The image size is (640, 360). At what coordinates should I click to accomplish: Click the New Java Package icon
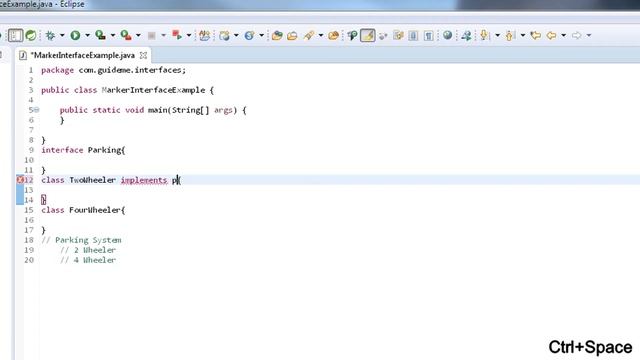(204, 36)
